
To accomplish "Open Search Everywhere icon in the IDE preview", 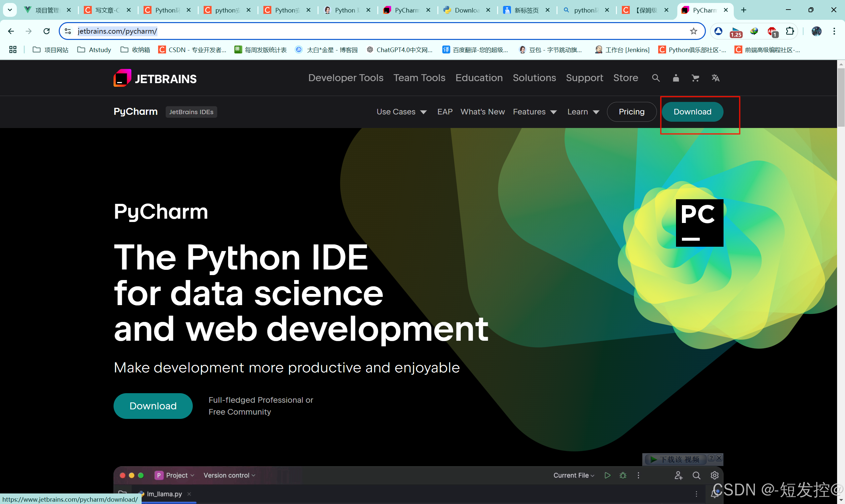I will pos(697,475).
